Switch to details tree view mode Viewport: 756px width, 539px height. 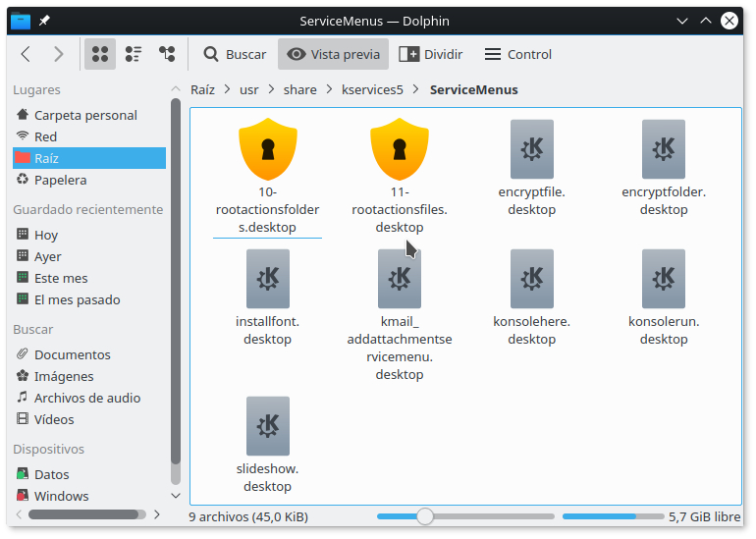pyautogui.click(x=167, y=54)
